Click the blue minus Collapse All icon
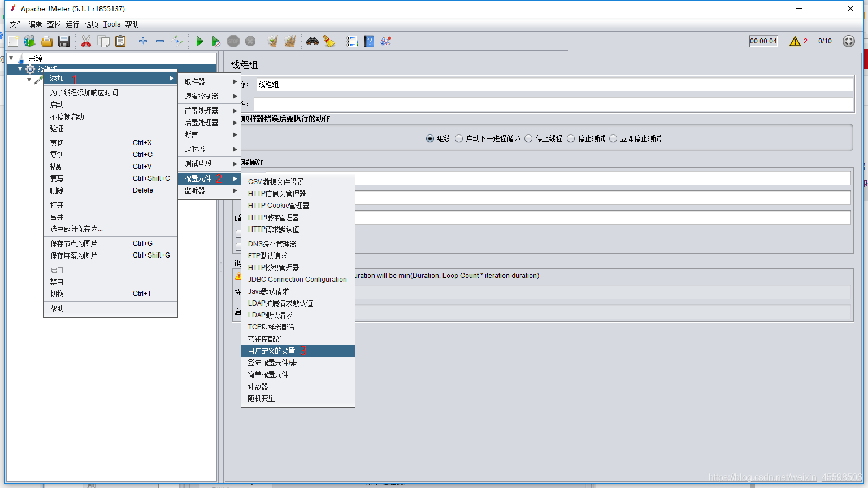 pyautogui.click(x=160, y=41)
